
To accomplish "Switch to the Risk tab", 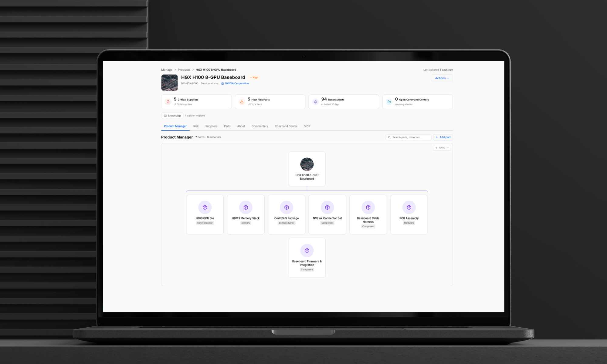I will click(x=196, y=126).
